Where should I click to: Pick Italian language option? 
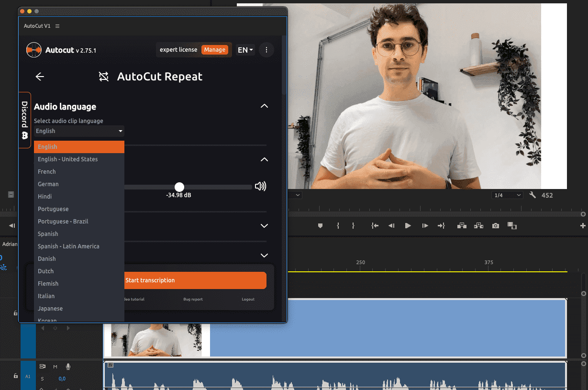pos(79,296)
